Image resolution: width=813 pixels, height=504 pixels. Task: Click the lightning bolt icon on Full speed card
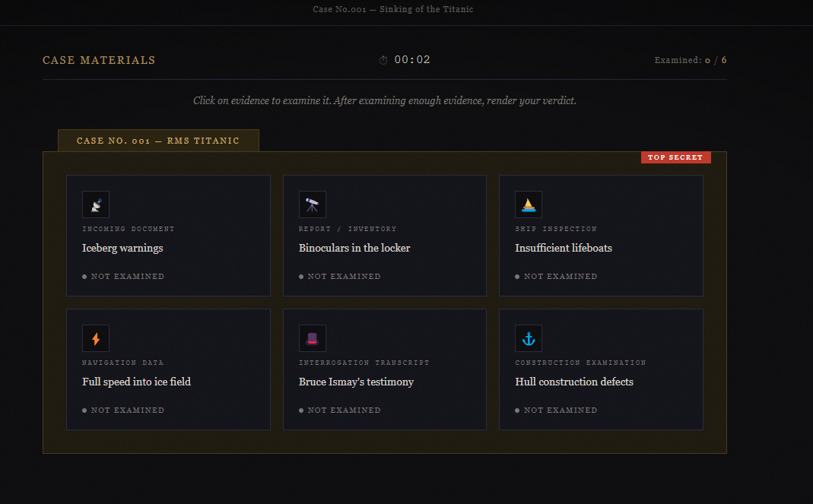[96, 338]
